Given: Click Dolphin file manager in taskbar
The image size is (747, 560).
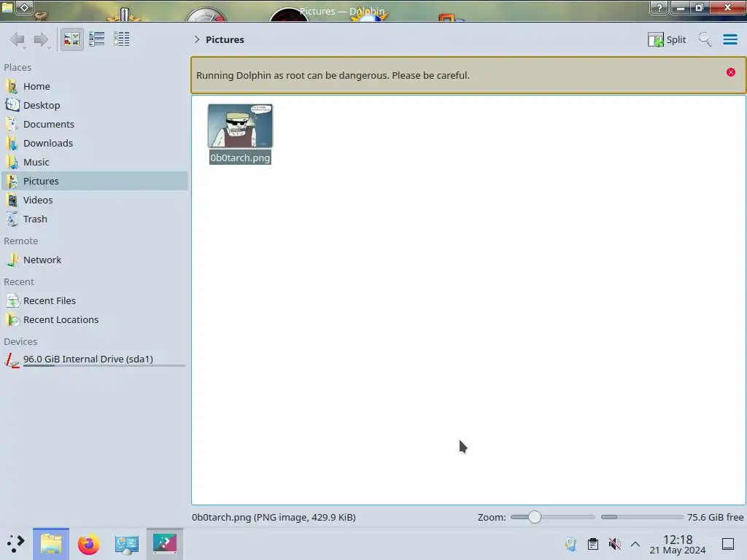Looking at the screenshot, I should (51, 544).
